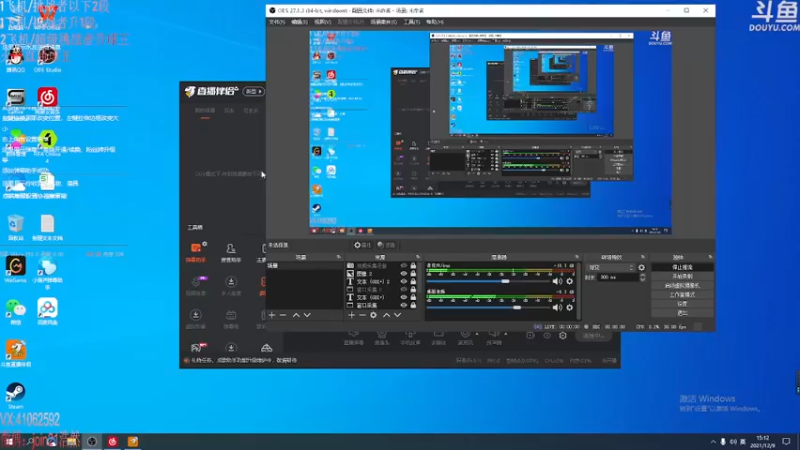Click 滤镜 button above the docks
This screenshot has width=800, height=450.
point(387,245)
